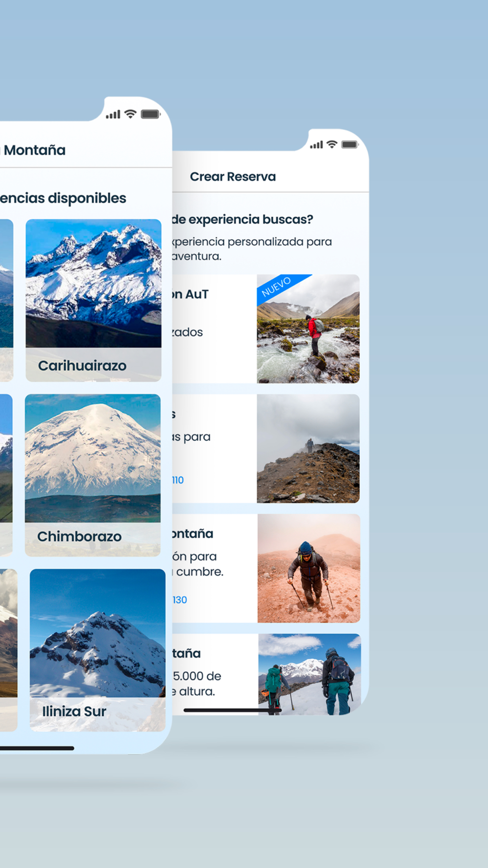This screenshot has height=868, width=488.
Task: Tap the right phone's home indicator bar
Action: point(233,710)
